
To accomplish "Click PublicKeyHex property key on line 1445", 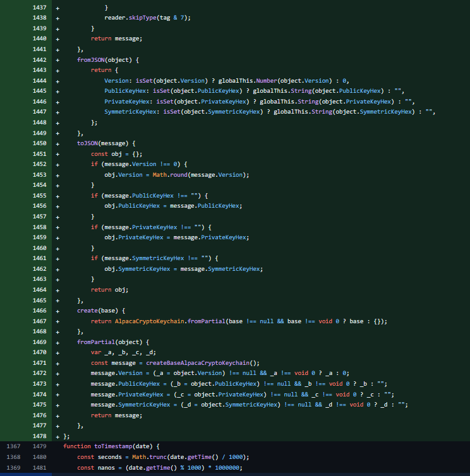I will coord(125,91).
